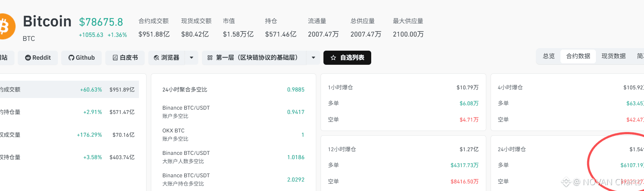Click Binance BTC/USDT 账户多空比 row
The width and height of the screenshot is (644, 191).
[233, 112]
